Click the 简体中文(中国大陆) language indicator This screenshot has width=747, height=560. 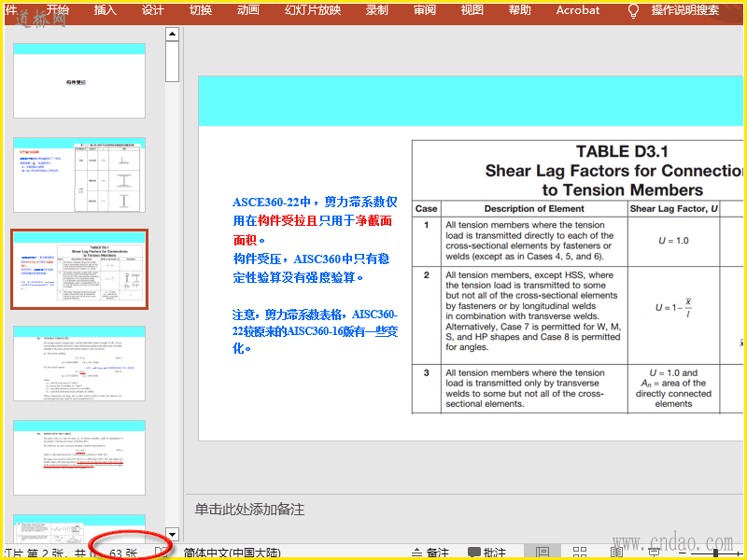click(232, 553)
